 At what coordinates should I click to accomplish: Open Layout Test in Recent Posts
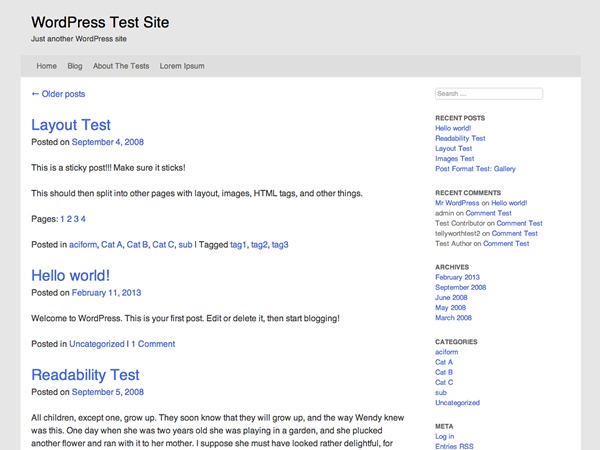[453, 148]
